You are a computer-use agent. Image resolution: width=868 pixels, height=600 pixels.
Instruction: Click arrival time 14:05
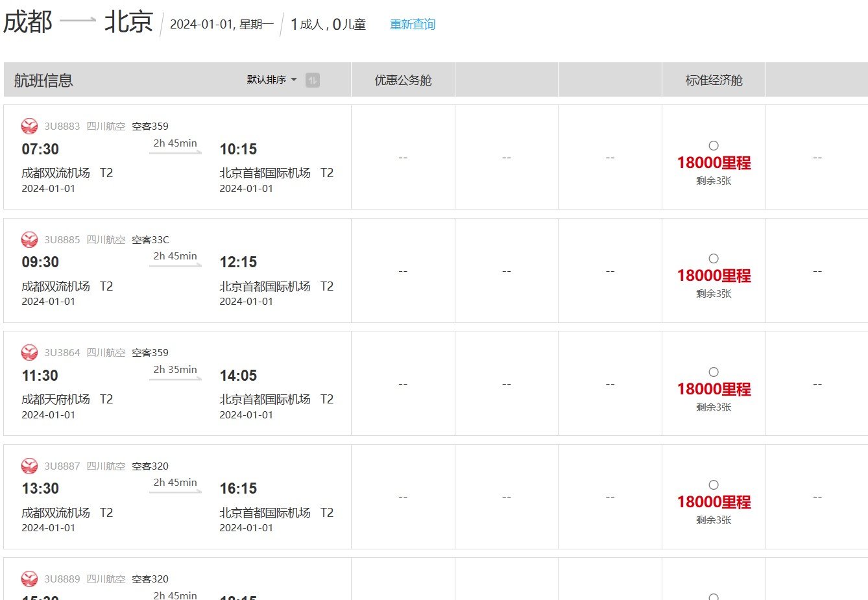coord(238,376)
